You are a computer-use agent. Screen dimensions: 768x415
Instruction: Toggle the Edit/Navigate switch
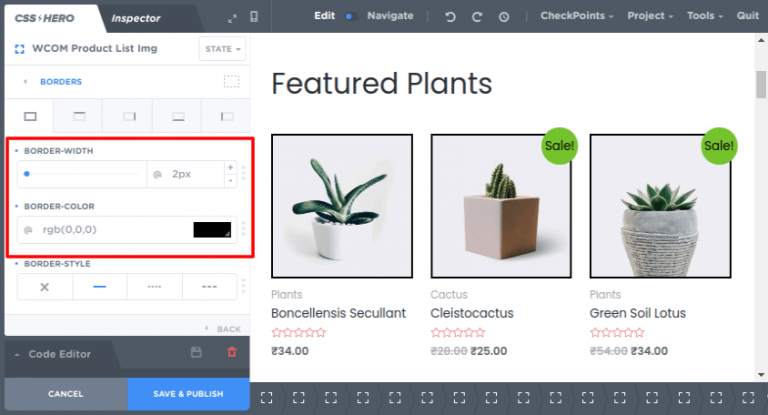350,16
